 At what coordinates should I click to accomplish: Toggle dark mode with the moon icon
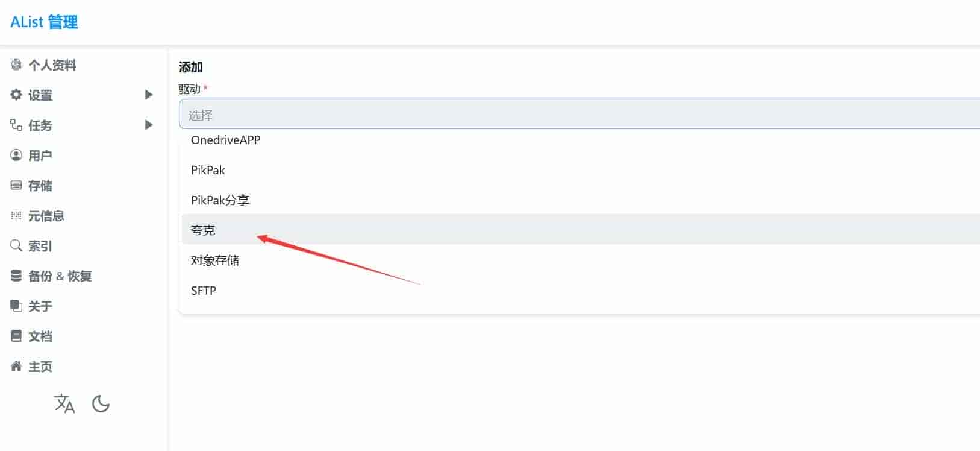click(x=101, y=403)
